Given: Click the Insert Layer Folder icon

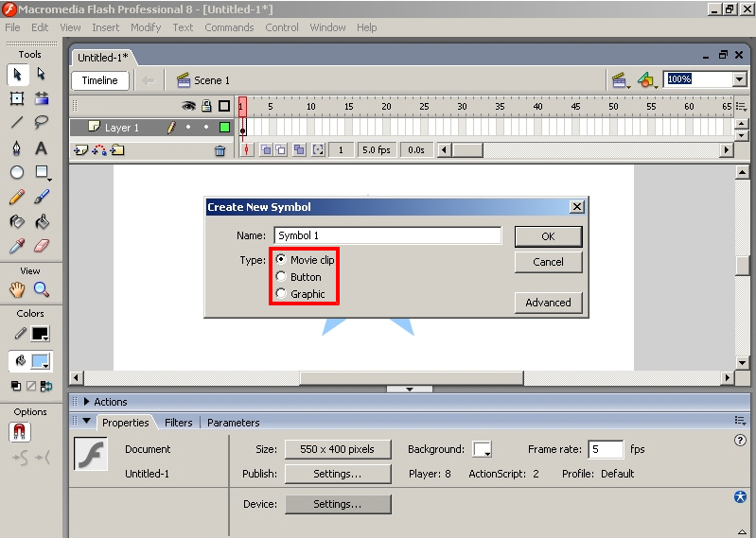Looking at the screenshot, I should [x=117, y=150].
